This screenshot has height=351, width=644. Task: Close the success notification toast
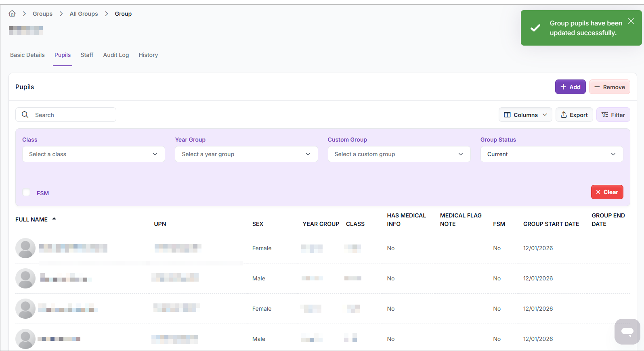point(631,21)
